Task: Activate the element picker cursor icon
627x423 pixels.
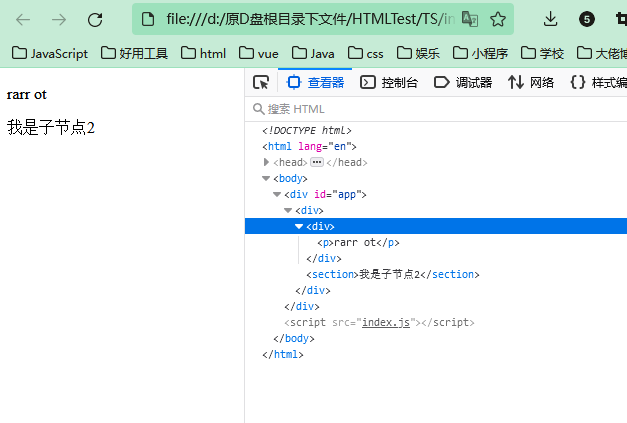Action: click(261, 82)
